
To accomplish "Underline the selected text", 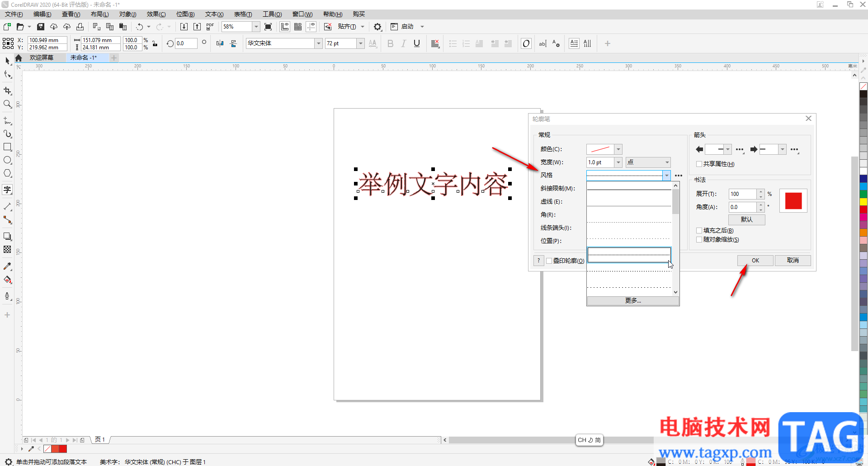I will [417, 43].
